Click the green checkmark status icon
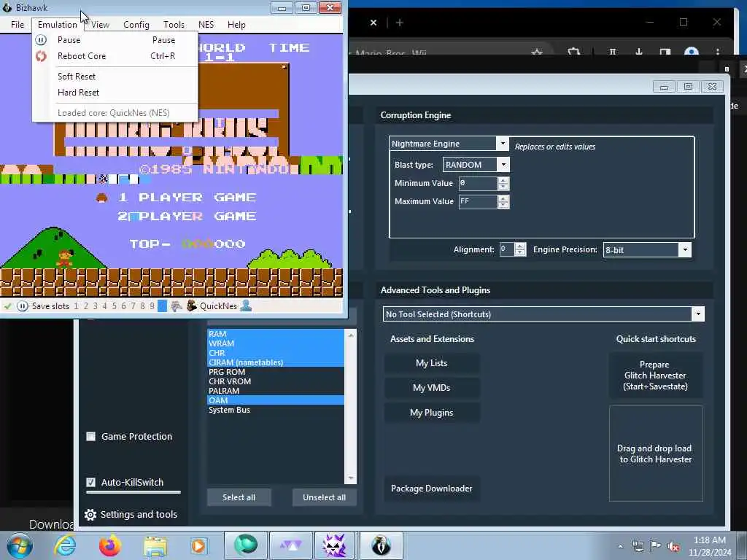Image resolution: width=747 pixels, height=560 pixels. pos(7,306)
